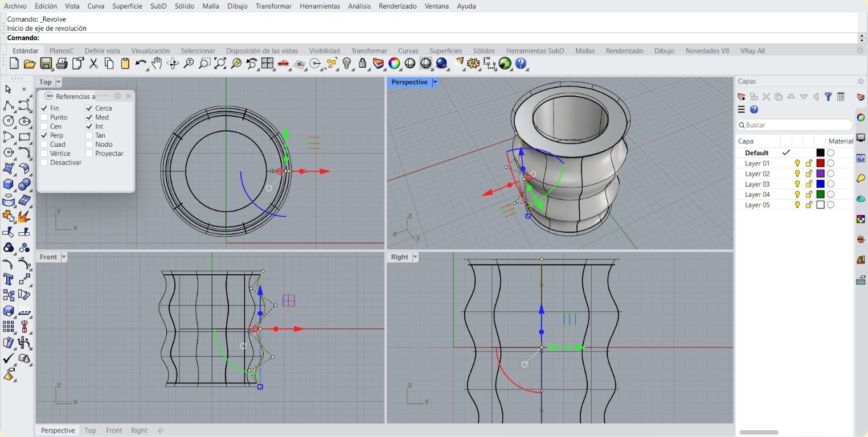Click the padlock Lock objects icon
The width and height of the screenshot is (868, 437).
click(x=363, y=64)
